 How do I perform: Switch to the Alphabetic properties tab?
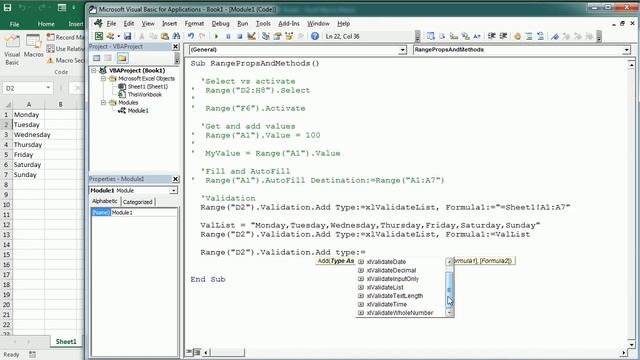[104, 201]
